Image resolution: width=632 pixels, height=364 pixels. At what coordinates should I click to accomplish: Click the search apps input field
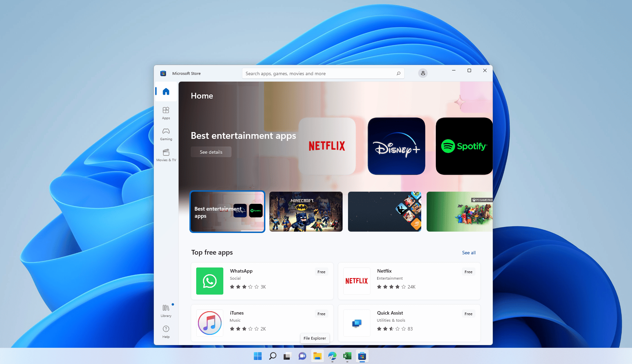pyautogui.click(x=319, y=73)
